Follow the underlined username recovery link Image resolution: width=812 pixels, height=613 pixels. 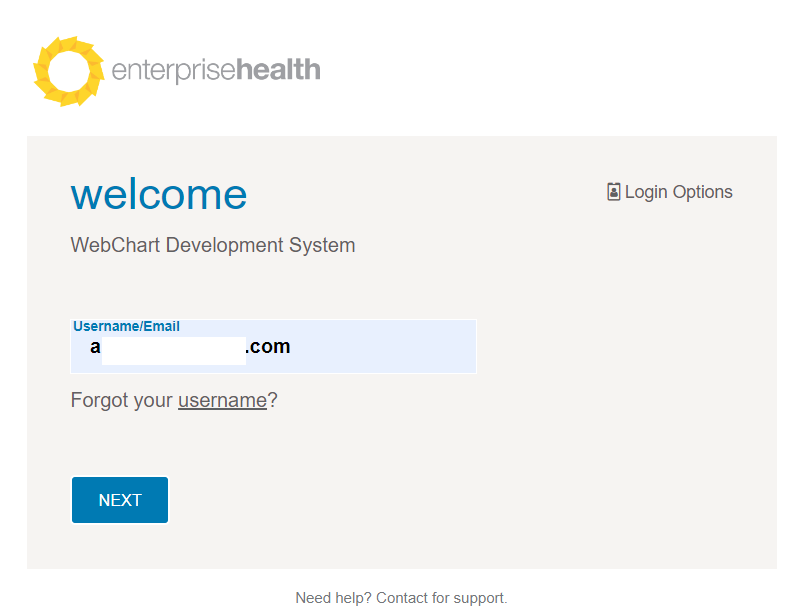[x=222, y=400]
